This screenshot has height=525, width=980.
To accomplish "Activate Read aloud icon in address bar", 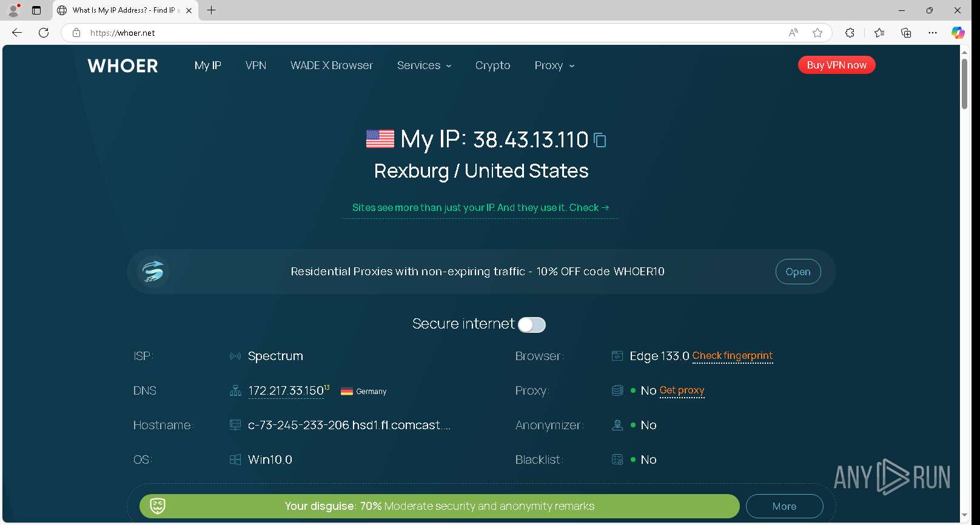I will pos(793,33).
